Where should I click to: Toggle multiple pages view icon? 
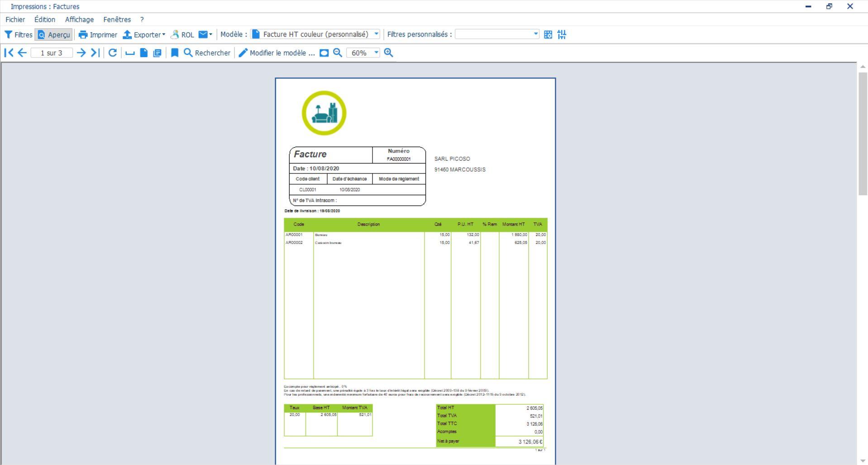coord(157,53)
